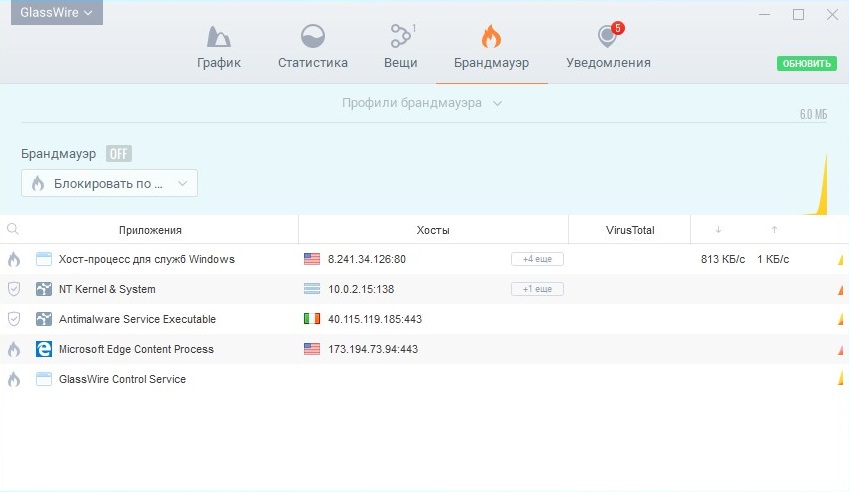849x492 pixels.
Task: Click shield icon for Antimalware Service Executable
Action: (x=14, y=319)
